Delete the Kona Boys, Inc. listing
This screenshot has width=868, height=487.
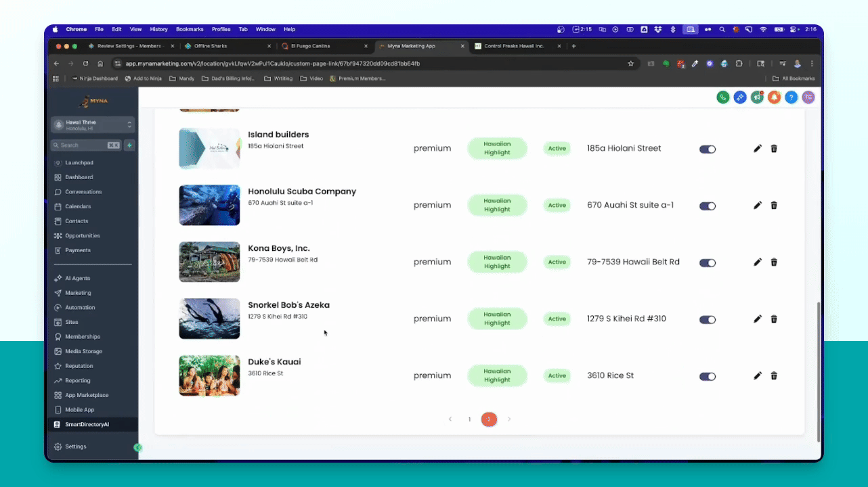[x=774, y=262]
